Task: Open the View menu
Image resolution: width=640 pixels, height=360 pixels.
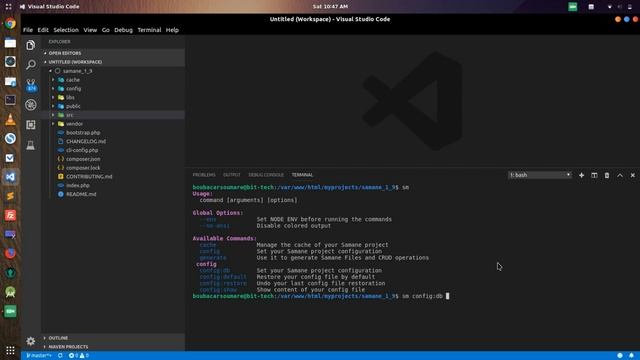Action: pos(90,30)
